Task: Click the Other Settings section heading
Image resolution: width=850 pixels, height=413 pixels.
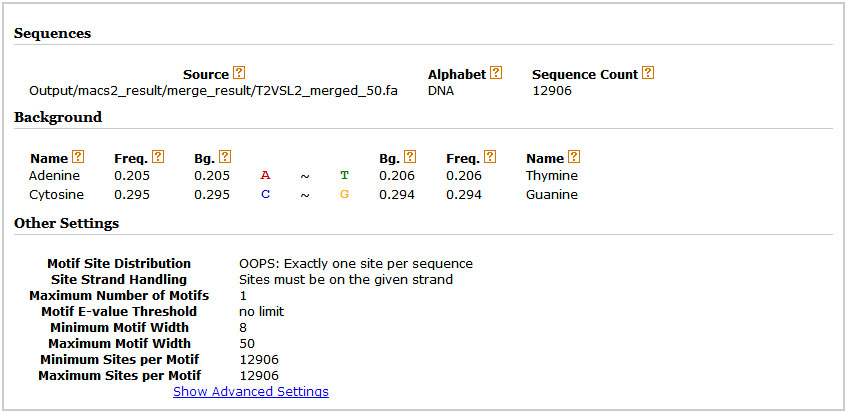Action: tap(66, 223)
